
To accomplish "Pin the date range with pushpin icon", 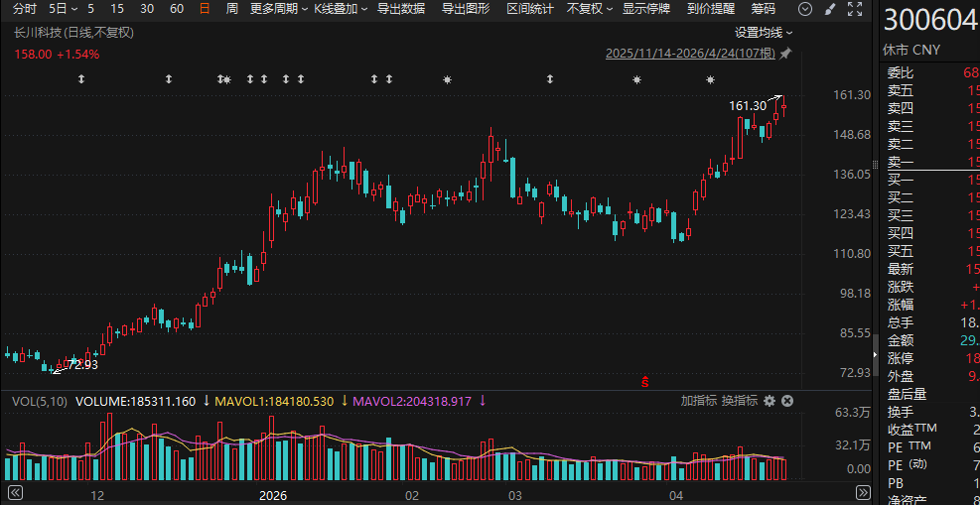I will (x=786, y=53).
